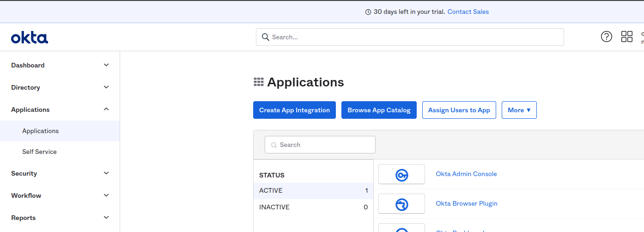This screenshot has width=644, height=232.
Task: Open the Okta Admin Console link
Action: click(466, 174)
